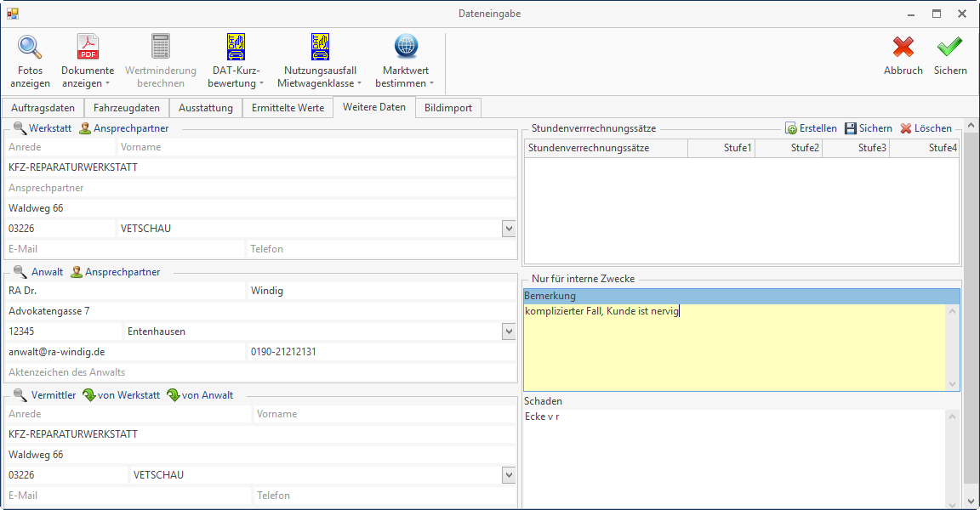Click the Stufe1 column header
980x510 pixels.
722,149
